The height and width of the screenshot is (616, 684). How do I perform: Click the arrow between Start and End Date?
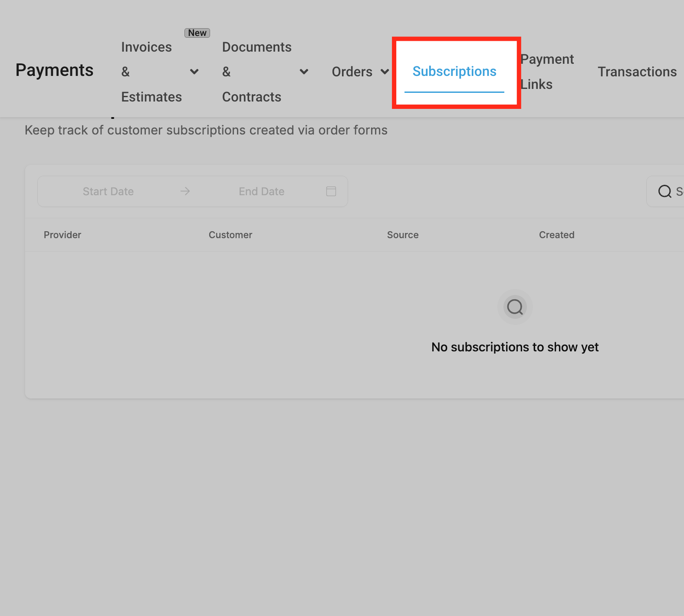tap(185, 191)
